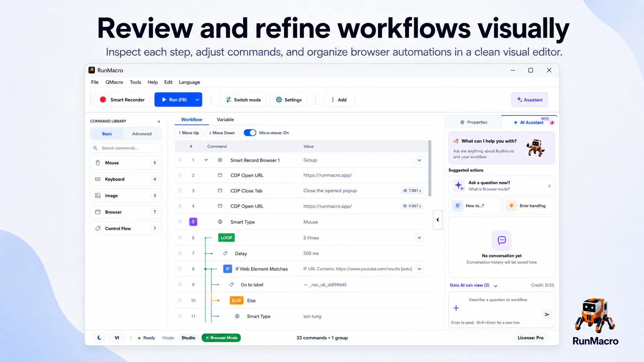This screenshot has height=362, width=644.
Task: Click the Keyboard category icon
Action: (x=98, y=179)
